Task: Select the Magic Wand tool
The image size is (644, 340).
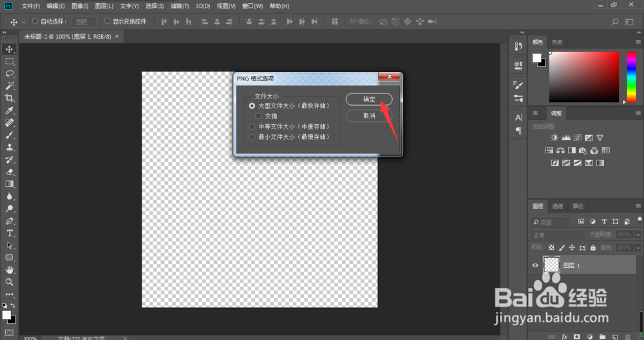Action: (9, 86)
